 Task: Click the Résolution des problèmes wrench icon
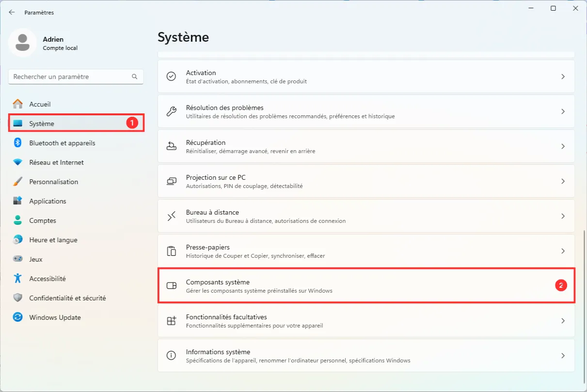[171, 111]
